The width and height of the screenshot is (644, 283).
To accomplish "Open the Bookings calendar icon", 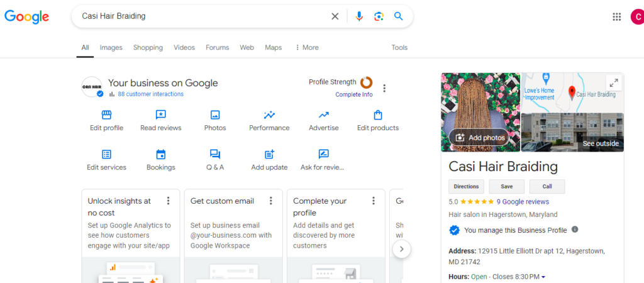I will tap(160, 155).
